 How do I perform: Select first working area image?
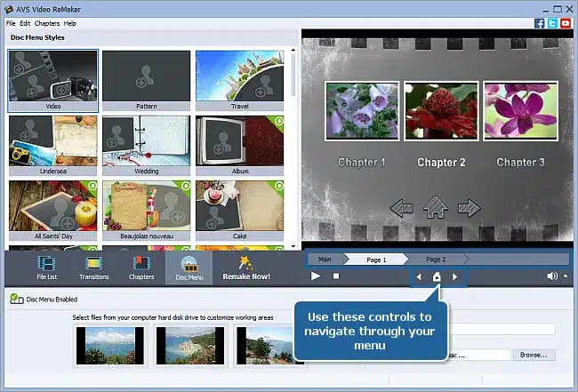(x=110, y=346)
